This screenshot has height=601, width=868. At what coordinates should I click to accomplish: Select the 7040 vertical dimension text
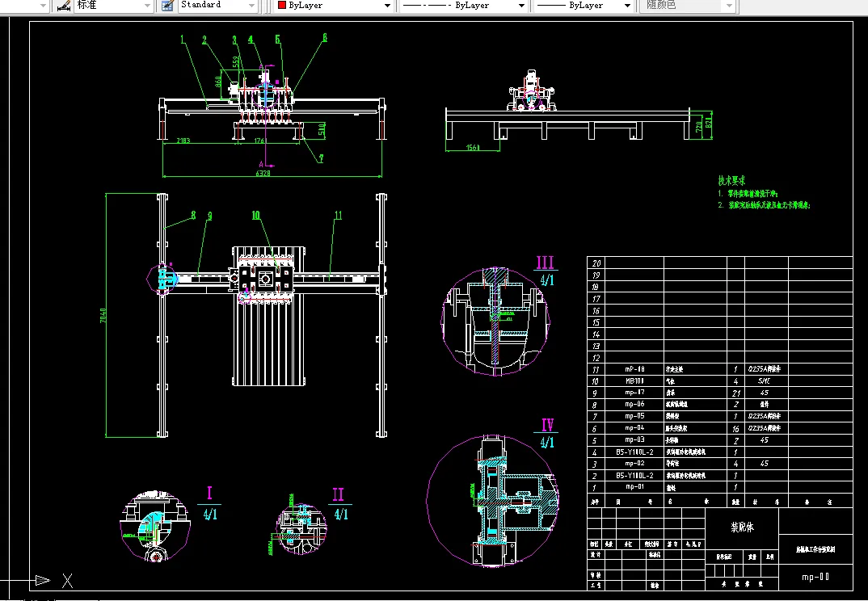103,316
